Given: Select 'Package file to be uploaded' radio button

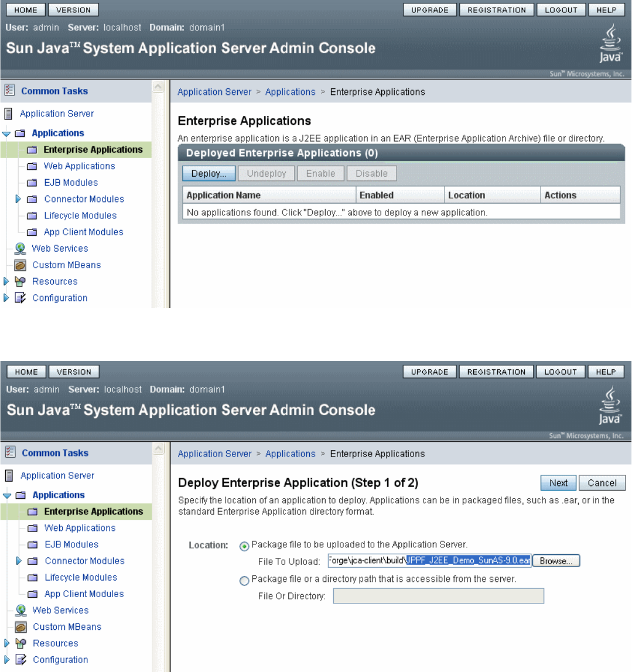Looking at the screenshot, I should pyautogui.click(x=244, y=546).
